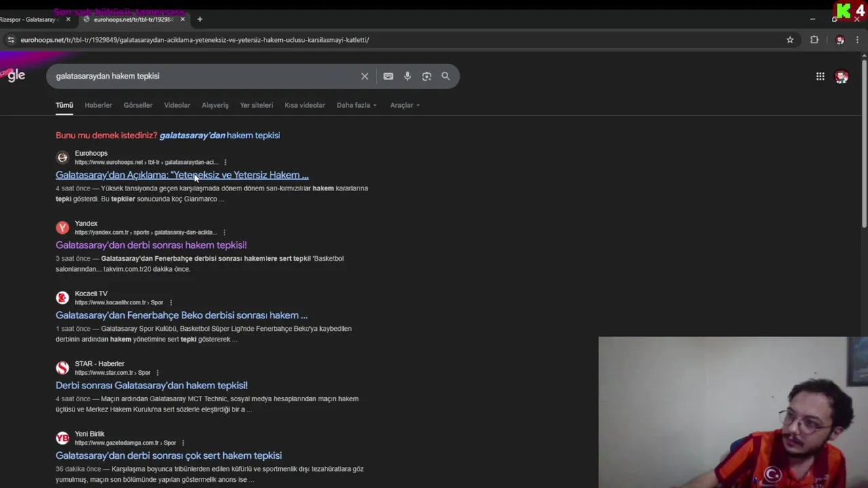Open options menu for the Eurohoops result
Image resolution: width=868 pixels, height=488 pixels.
pos(225,162)
